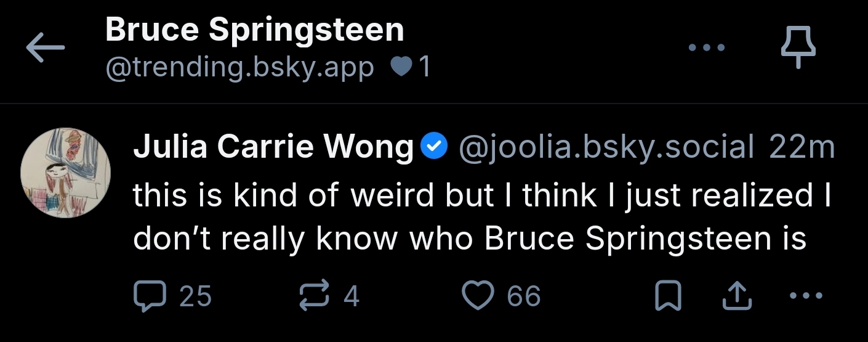Image resolution: width=868 pixels, height=342 pixels.
Task: Open the post via 22m timestamp
Action: pyautogui.click(x=802, y=147)
